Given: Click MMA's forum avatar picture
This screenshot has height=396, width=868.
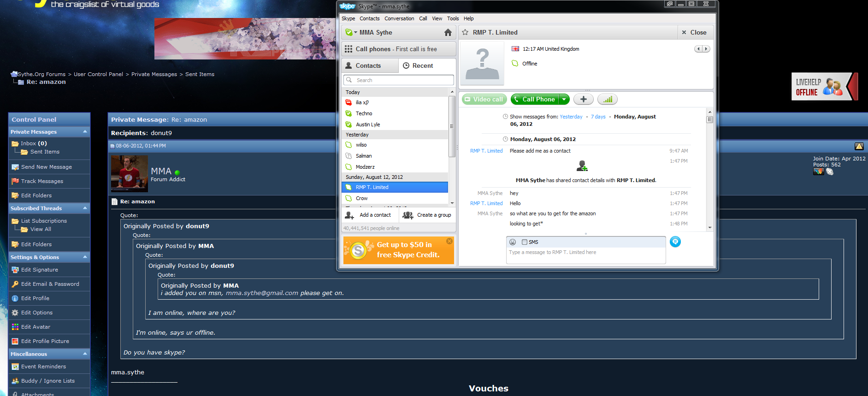Looking at the screenshot, I should click(130, 174).
